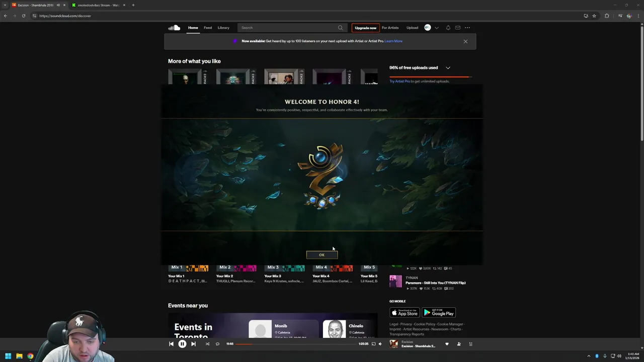Go back in the browser
The width and height of the screenshot is (644, 362).
(x=5, y=16)
